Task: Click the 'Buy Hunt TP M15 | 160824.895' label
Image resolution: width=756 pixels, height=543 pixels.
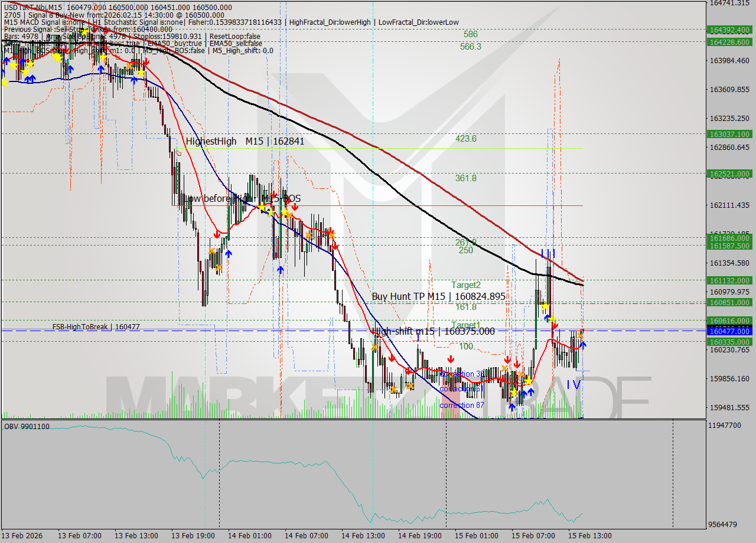Action: [438, 296]
